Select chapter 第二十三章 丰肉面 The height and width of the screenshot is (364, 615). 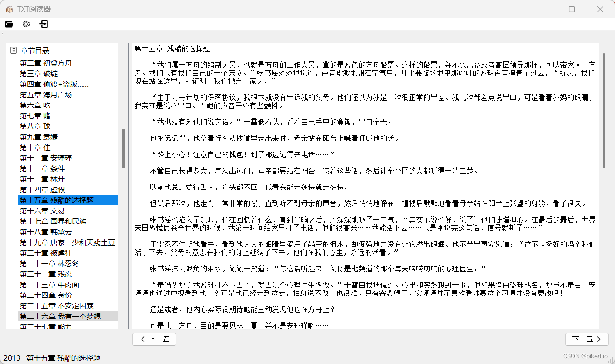pyautogui.click(x=49, y=284)
